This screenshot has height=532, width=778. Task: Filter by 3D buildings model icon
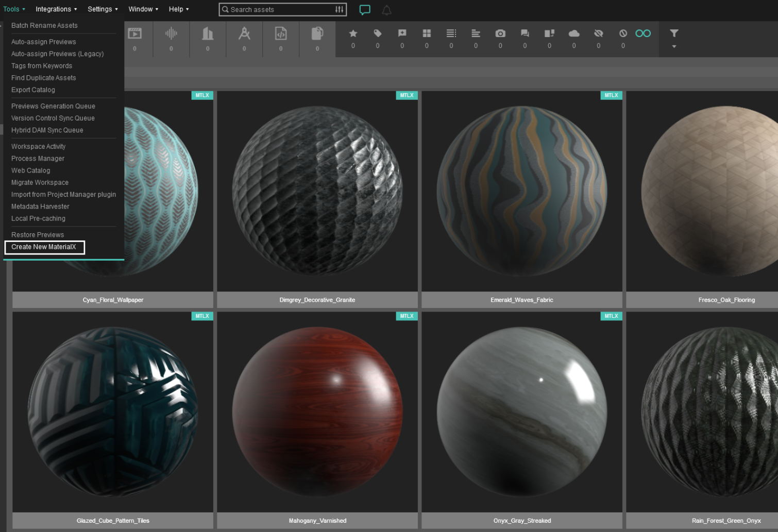[x=208, y=33]
